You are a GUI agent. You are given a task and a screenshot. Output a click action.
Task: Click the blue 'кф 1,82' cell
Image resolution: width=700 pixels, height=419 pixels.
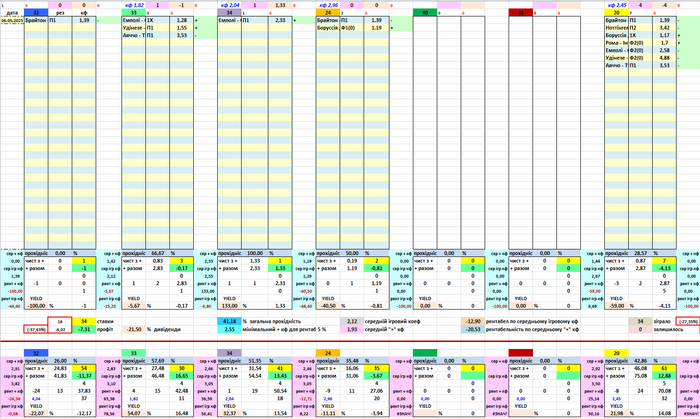133,5
